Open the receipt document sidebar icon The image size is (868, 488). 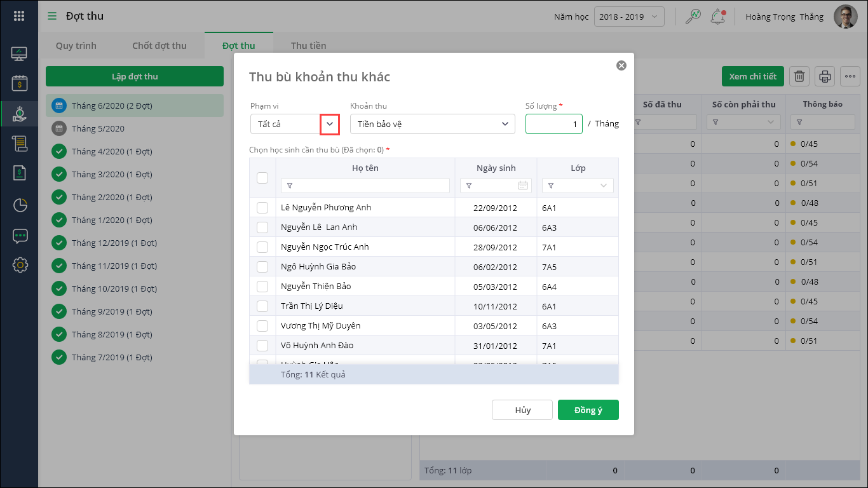[19, 173]
